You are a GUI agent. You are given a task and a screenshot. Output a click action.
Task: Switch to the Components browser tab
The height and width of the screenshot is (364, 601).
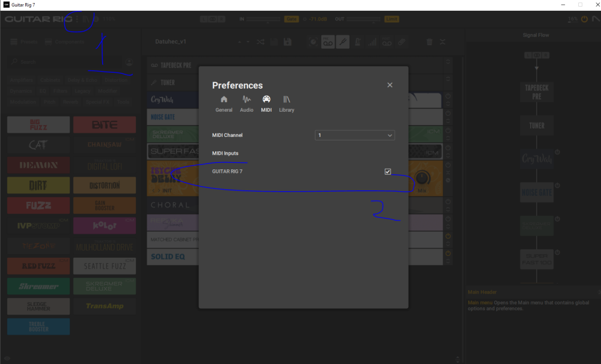pos(65,41)
